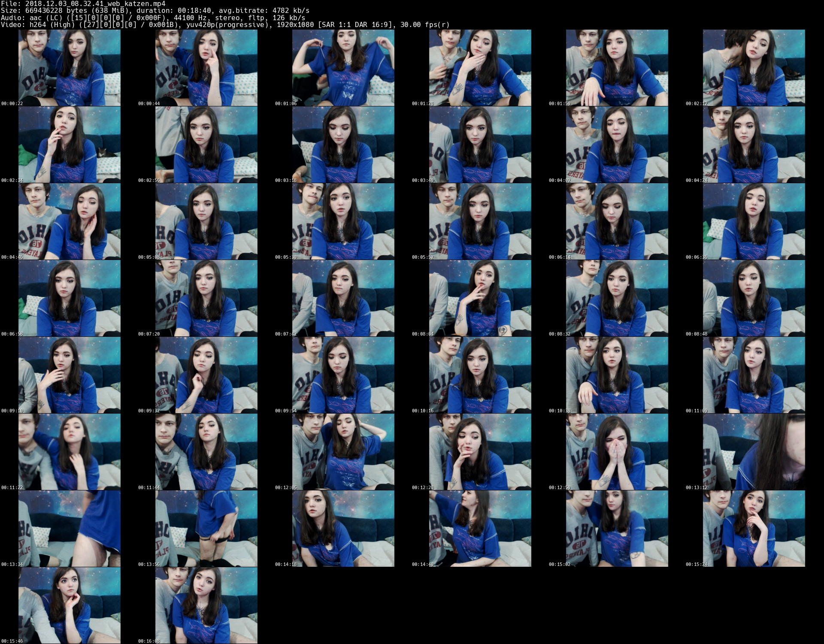Viewport: 824px width, 644px height.
Task: Open the frame marked 00:13:12
Action: tap(754, 452)
